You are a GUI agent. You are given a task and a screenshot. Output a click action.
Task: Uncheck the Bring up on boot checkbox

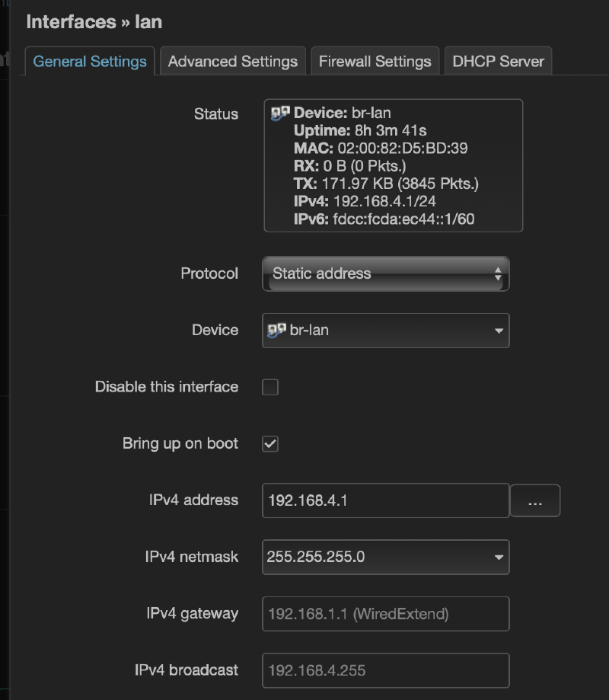(270, 444)
